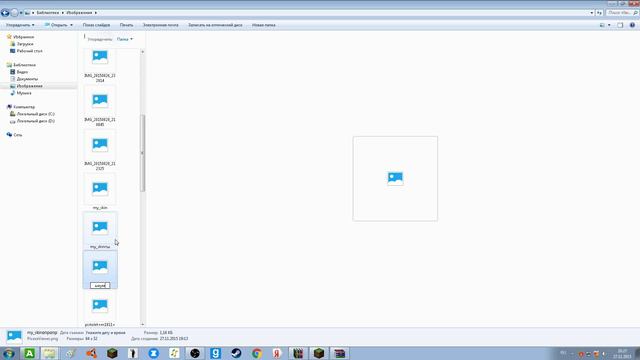Open the address bar history dropdown arrow

click(x=592, y=13)
